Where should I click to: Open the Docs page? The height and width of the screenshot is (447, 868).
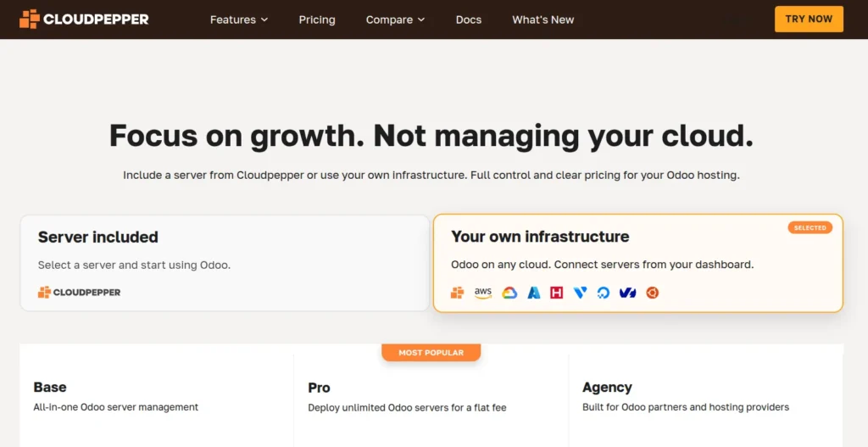point(469,20)
